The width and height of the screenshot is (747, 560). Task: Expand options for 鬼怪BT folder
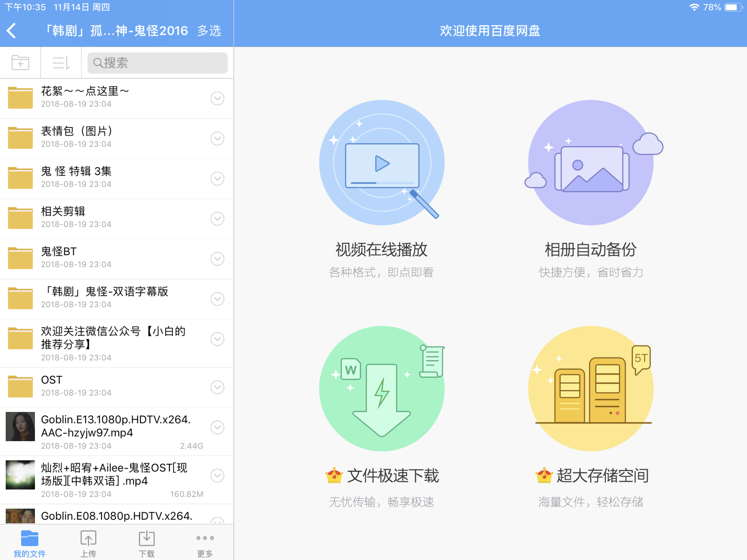217,259
